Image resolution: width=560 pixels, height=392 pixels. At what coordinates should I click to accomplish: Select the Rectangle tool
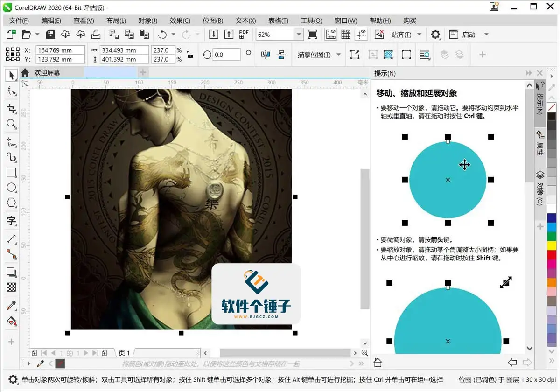point(12,172)
